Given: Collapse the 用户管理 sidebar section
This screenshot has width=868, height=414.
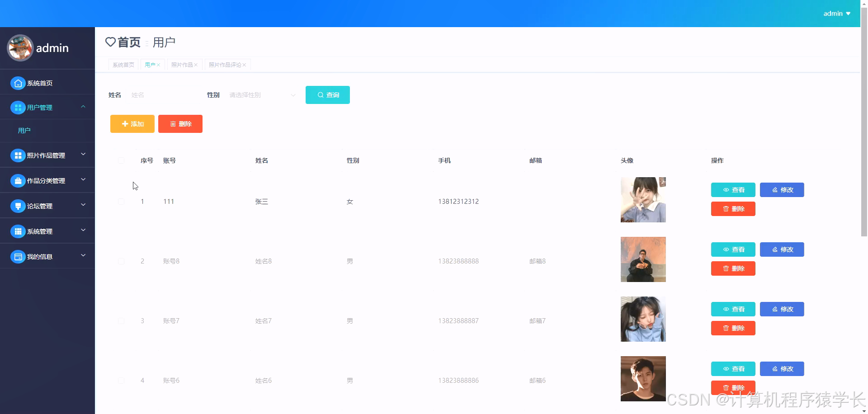Looking at the screenshot, I should [83, 107].
